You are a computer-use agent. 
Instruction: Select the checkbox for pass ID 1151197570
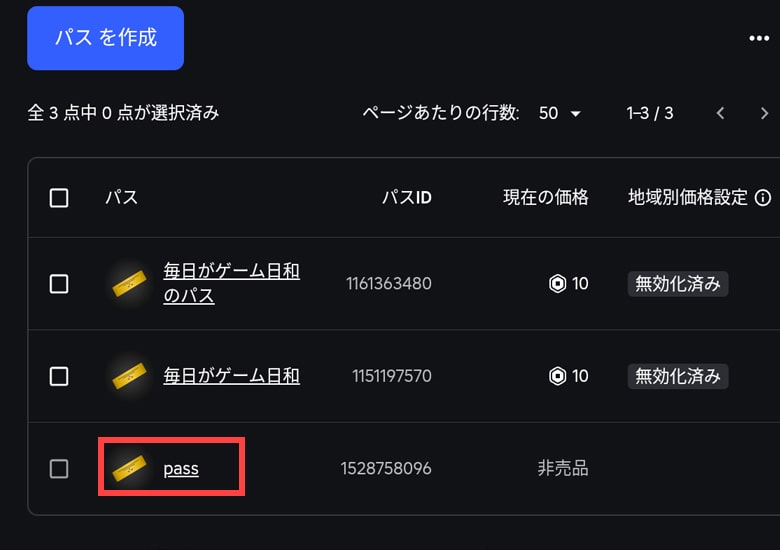point(59,376)
